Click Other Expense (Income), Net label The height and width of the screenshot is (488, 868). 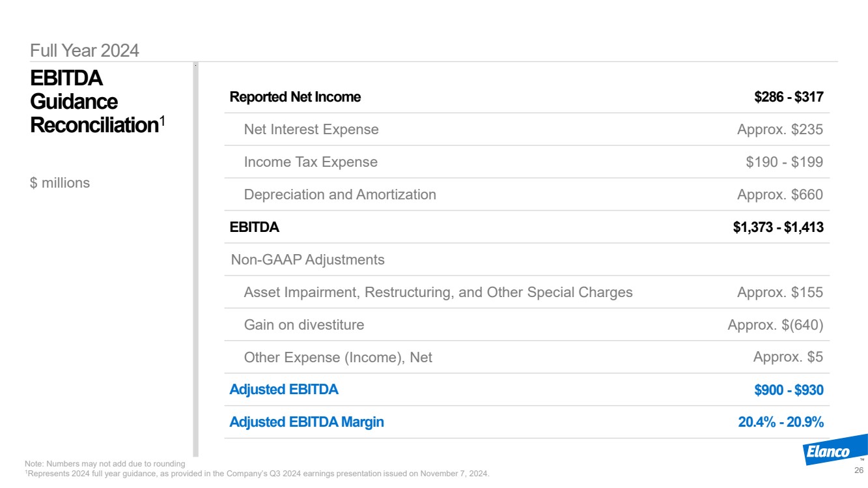(x=337, y=358)
